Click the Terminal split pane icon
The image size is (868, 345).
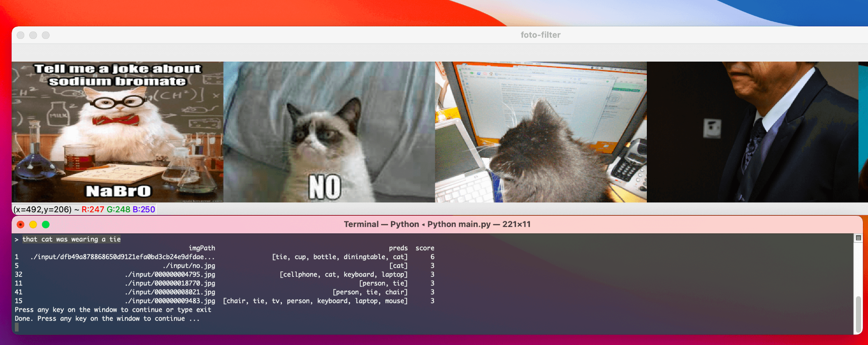coord(858,238)
